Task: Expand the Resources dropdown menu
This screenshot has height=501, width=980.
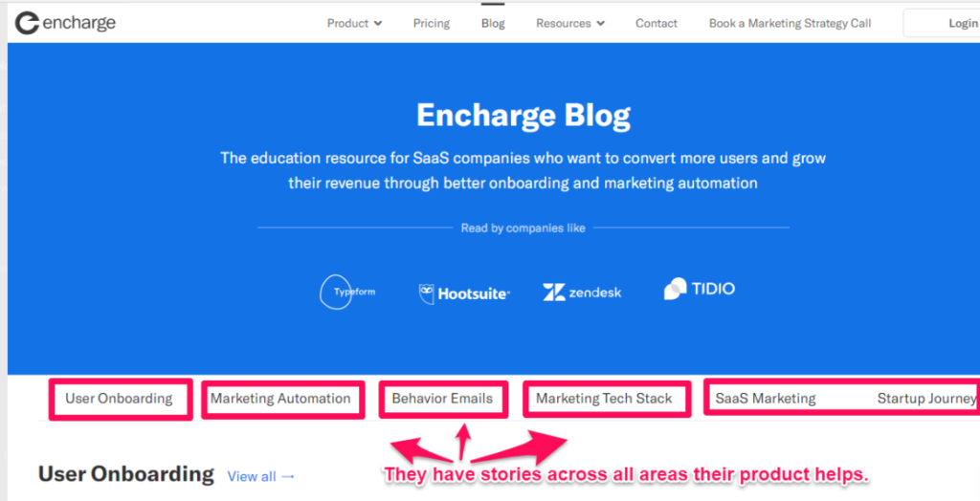Action: [570, 23]
